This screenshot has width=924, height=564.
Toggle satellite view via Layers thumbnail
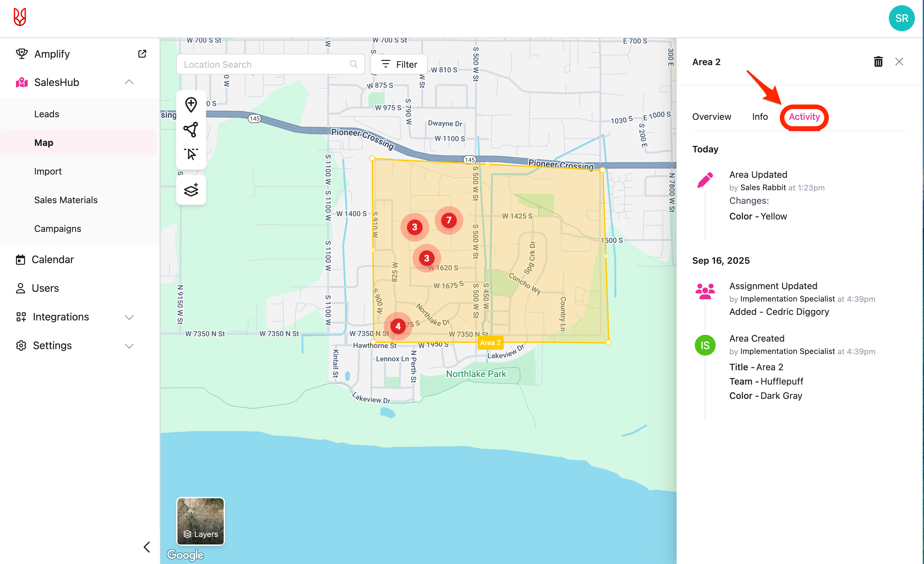click(x=200, y=521)
